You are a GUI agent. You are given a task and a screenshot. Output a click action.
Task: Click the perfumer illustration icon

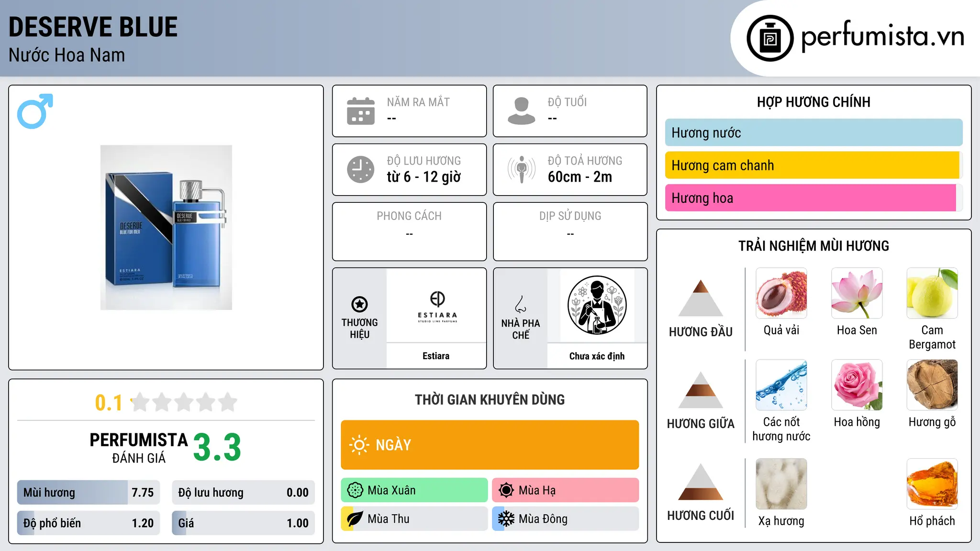(x=597, y=305)
